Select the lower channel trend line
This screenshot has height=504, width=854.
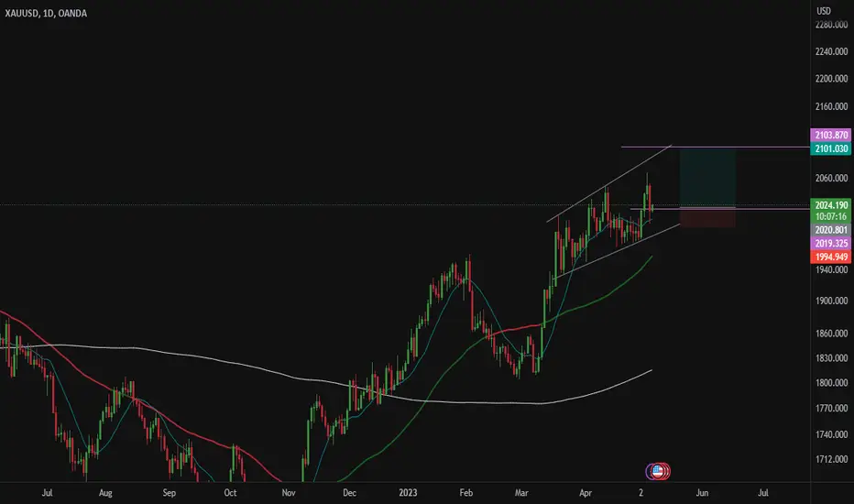[617, 251]
